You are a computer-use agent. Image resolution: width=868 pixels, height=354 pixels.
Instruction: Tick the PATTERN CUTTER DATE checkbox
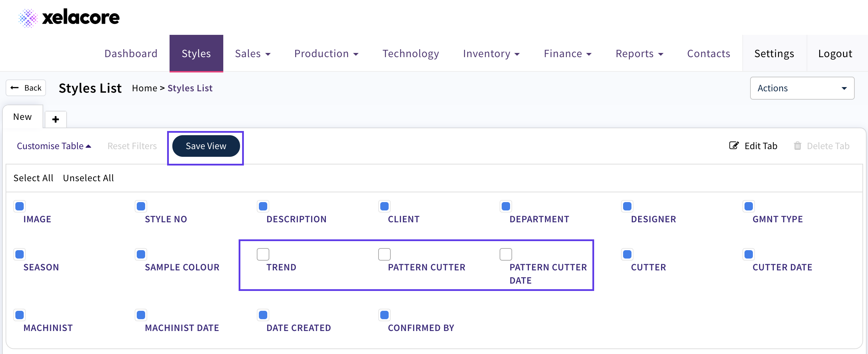click(506, 254)
